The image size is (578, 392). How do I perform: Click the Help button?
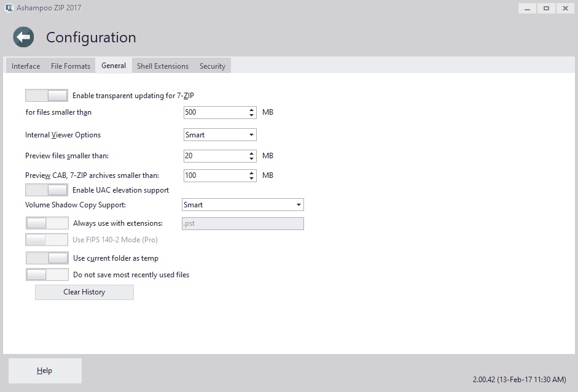[45, 371]
